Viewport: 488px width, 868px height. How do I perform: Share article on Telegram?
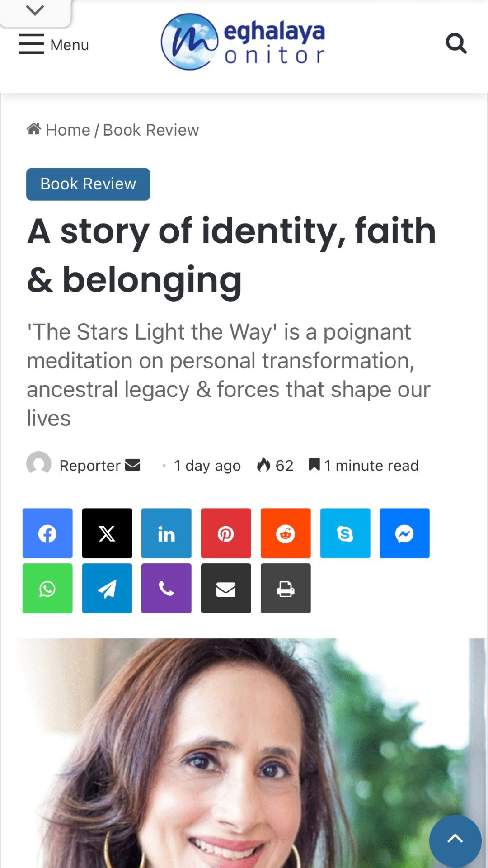coord(107,588)
